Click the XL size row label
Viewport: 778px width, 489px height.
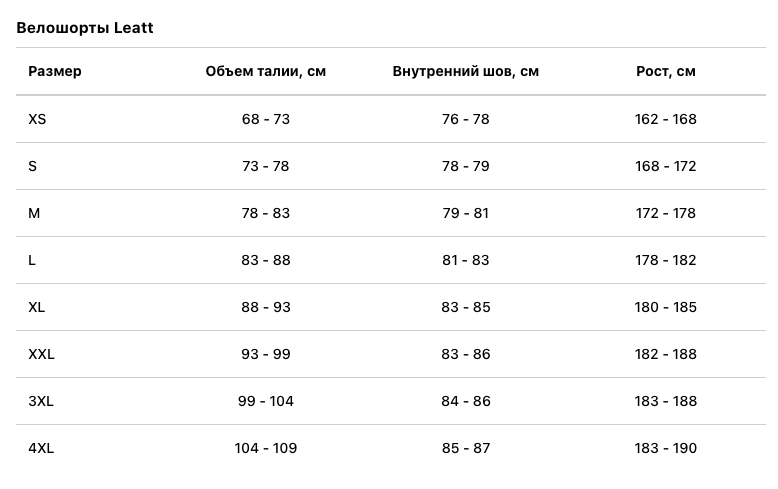click(x=37, y=307)
